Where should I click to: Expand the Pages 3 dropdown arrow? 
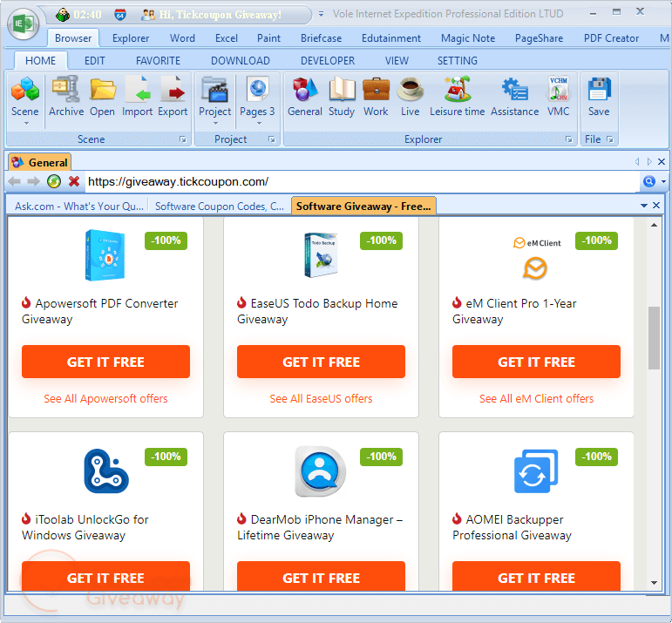coord(259,124)
